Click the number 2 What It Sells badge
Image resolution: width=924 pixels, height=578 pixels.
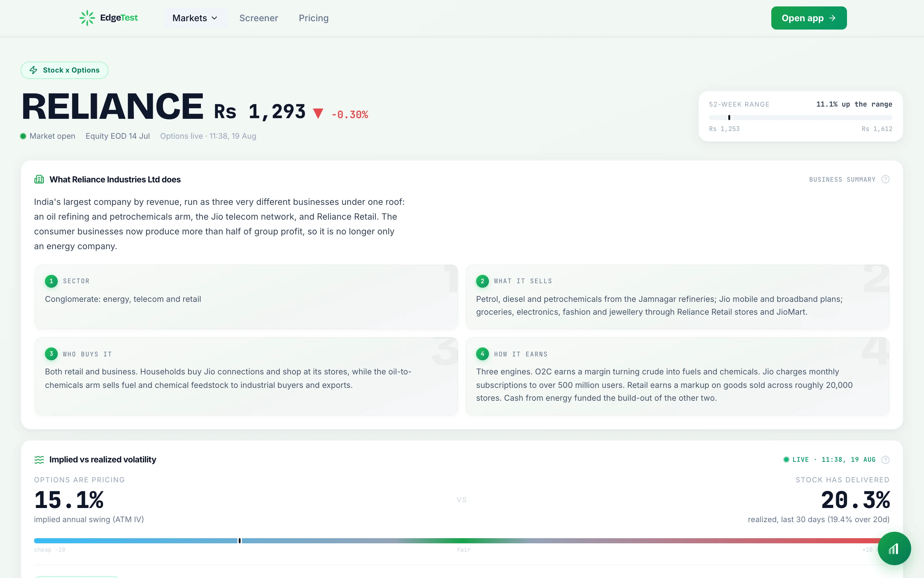point(482,281)
